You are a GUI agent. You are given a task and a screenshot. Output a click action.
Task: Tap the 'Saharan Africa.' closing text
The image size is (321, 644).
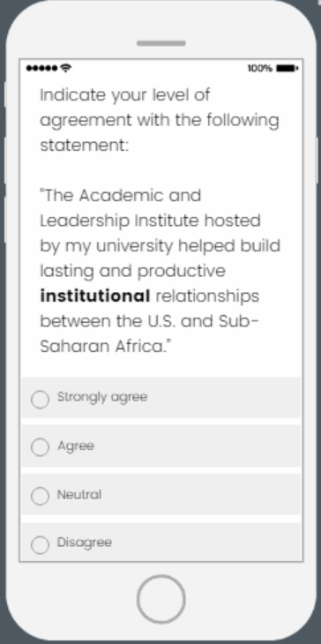[105, 347]
